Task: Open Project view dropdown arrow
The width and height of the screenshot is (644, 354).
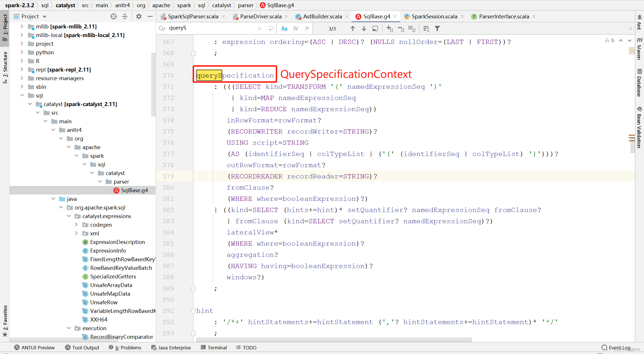Action: (45, 17)
